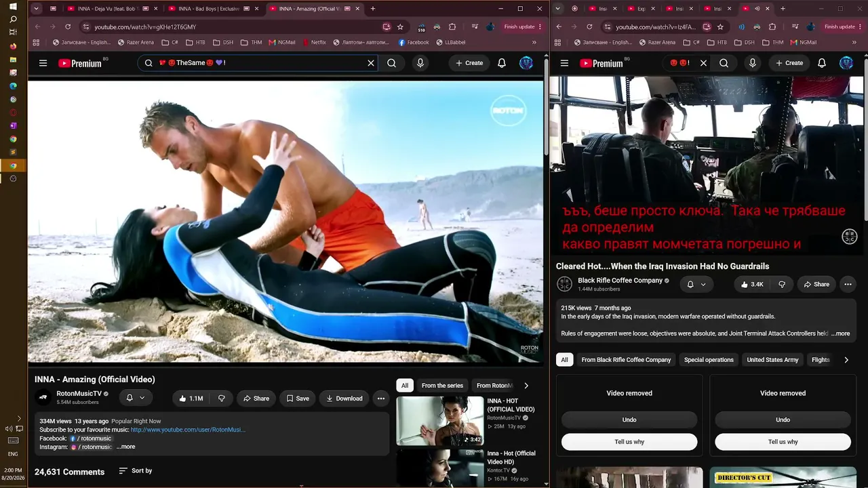The image size is (868, 488).
Task: Open File Explorer from the Windows taskbar
Action: coord(13,60)
